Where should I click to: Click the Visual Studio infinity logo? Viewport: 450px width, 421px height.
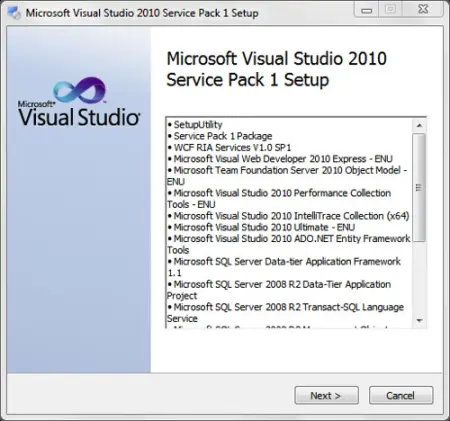(79, 90)
